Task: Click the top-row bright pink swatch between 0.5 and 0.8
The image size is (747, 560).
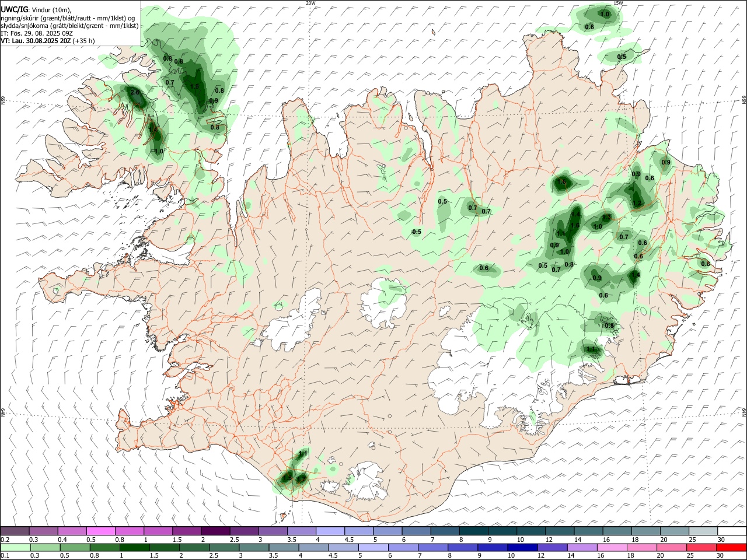Action: (101, 531)
